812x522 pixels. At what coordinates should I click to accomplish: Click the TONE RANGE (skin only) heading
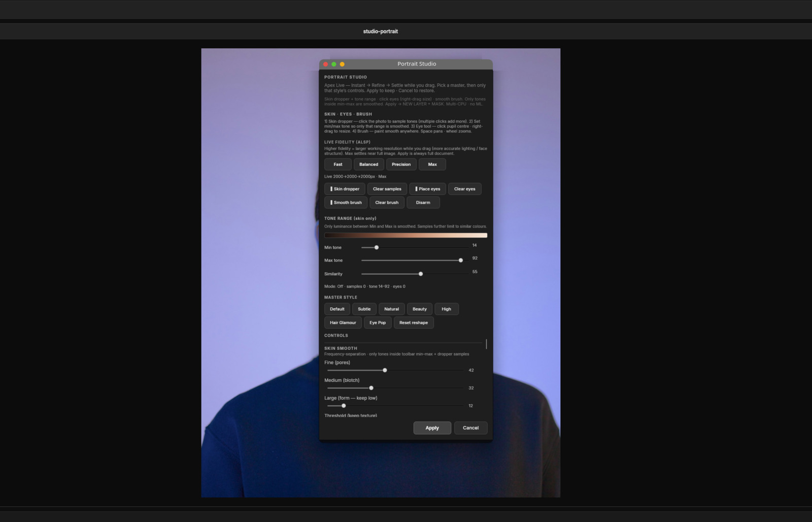pos(350,218)
